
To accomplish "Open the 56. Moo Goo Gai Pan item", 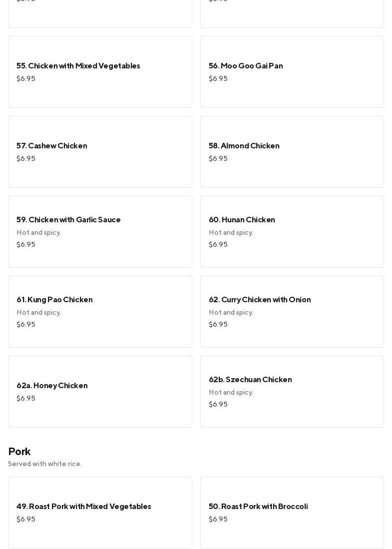I will coord(292,72).
